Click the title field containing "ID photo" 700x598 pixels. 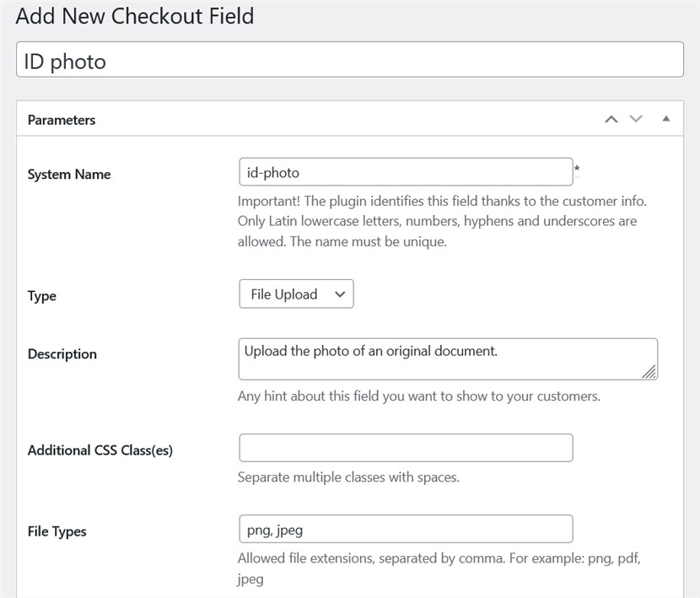pyautogui.click(x=349, y=62)
